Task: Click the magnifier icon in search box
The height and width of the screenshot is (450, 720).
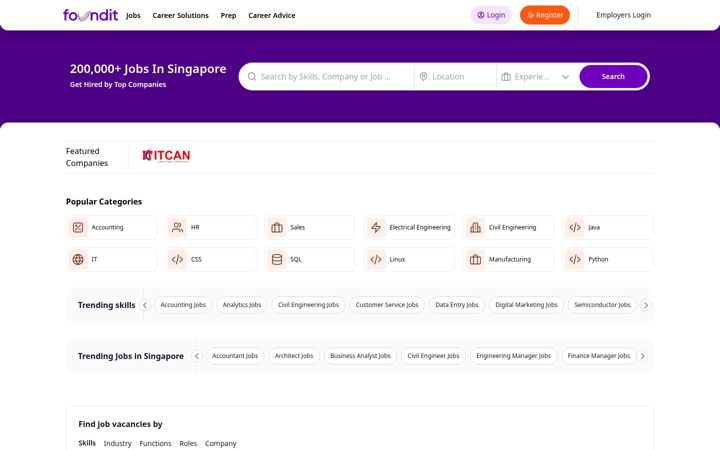Action: point(252,77)
